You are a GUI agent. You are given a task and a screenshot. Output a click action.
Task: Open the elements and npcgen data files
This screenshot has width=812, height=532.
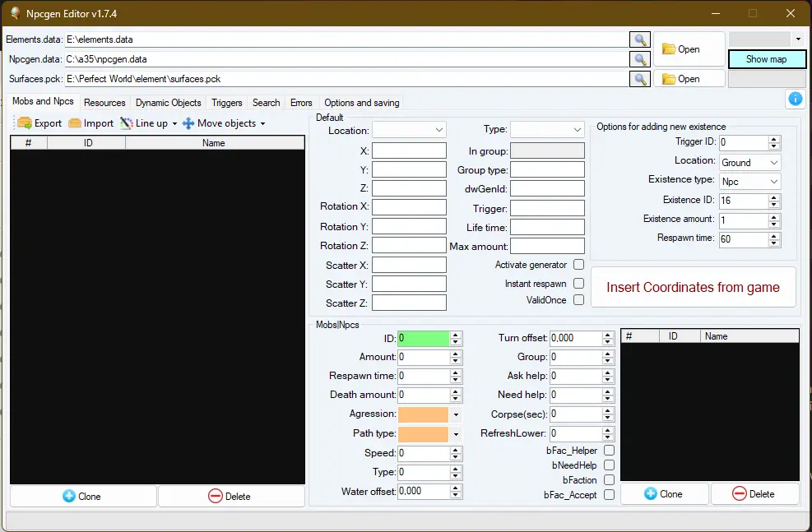(689, 49)
